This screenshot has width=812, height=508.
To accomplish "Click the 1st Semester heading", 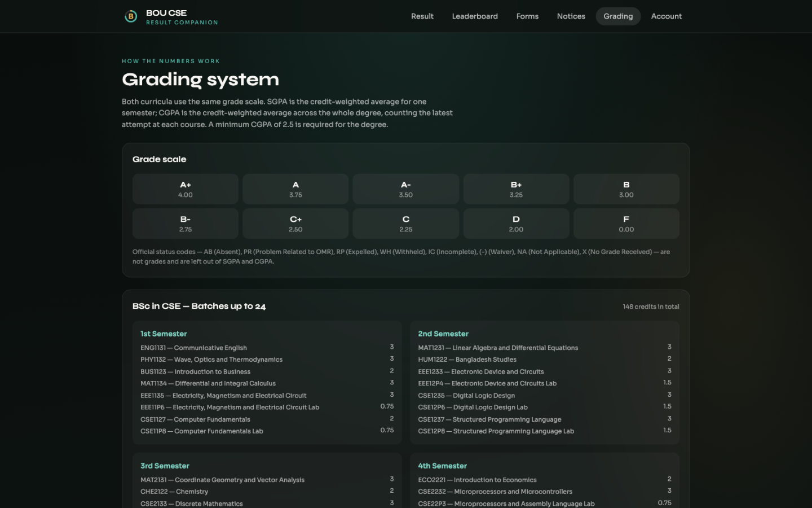I will (164, 334).
